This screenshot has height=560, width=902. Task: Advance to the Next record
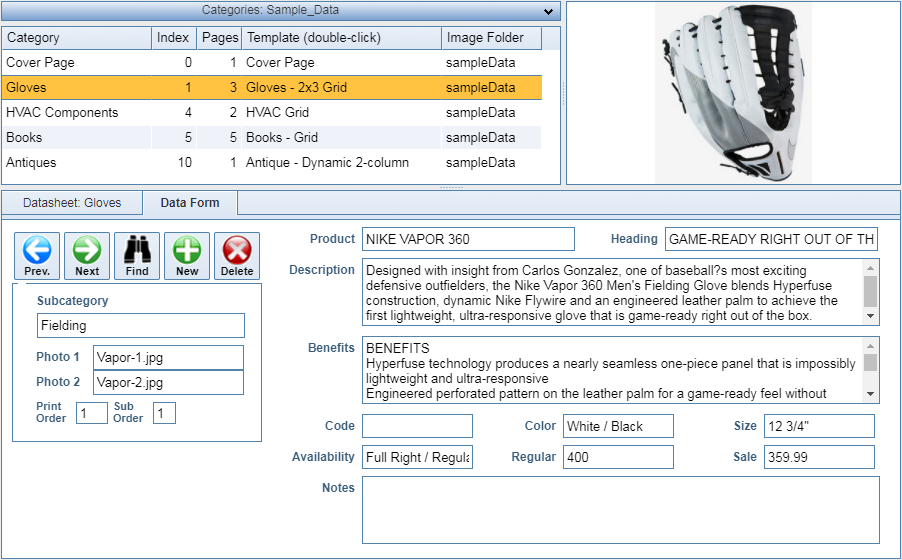87,255
